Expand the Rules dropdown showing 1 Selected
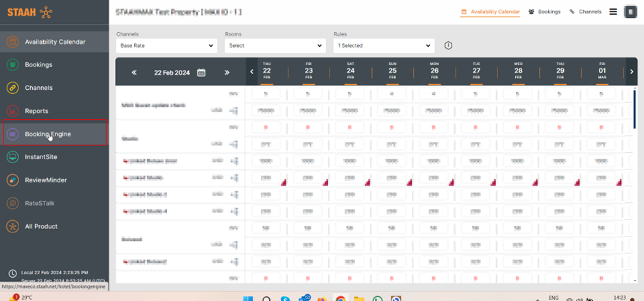This screenshot has height=301, width=644. pyautogui.click(x=384, y=46)
